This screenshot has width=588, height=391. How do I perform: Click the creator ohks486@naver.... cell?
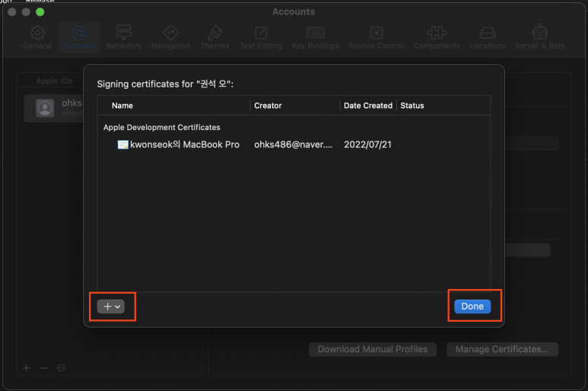click(294, 145)
